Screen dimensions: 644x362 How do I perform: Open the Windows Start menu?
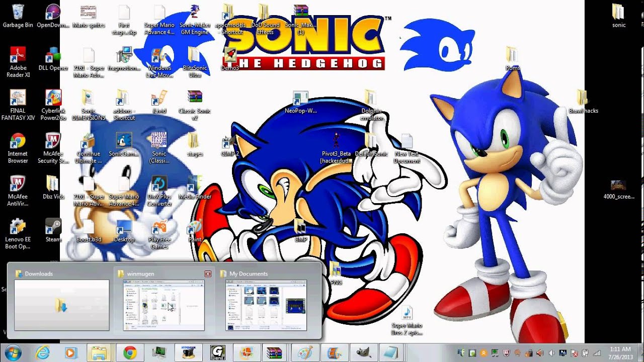(12, 353)
